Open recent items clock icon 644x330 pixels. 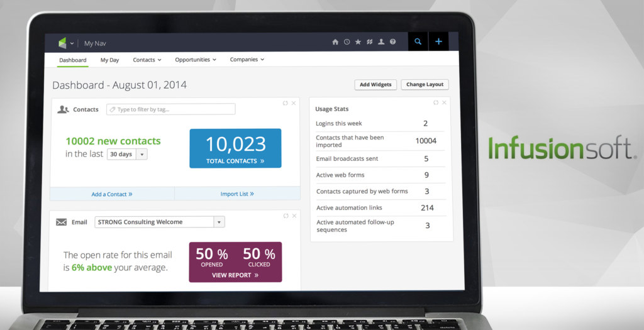(347, 42)
